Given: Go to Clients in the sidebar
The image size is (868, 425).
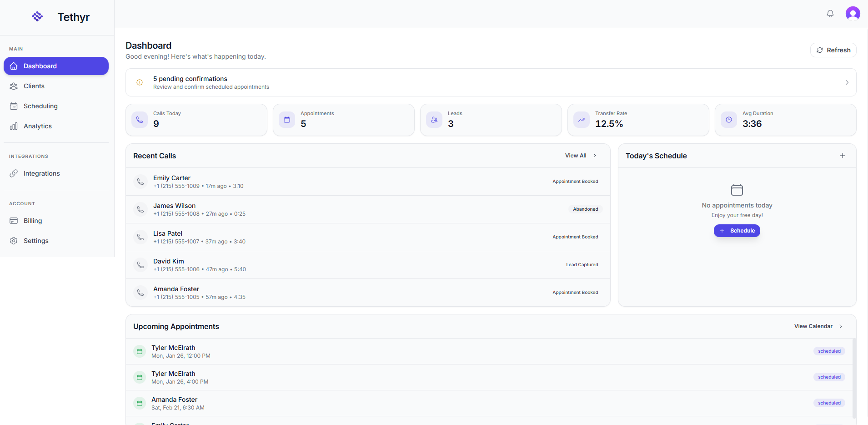Looking at the screenshot, I should [x=34, y=86].
